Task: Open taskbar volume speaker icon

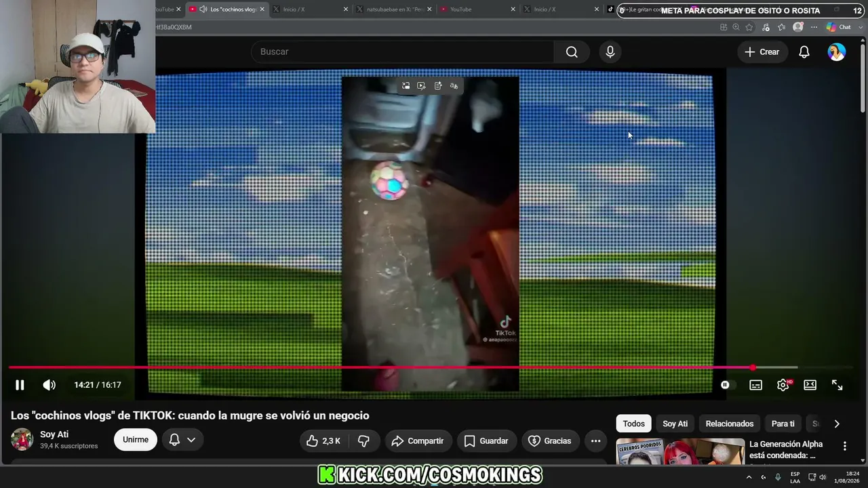Action: (823, 477)
